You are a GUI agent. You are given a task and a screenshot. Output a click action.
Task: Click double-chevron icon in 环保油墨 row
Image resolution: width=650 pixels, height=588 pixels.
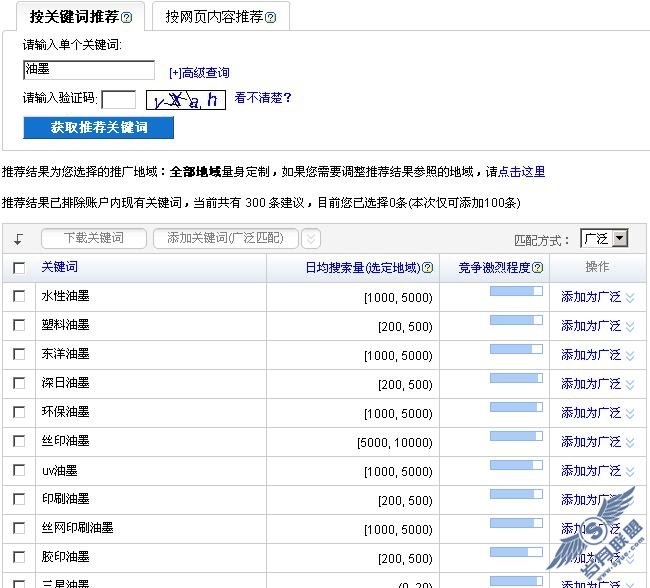630,413
